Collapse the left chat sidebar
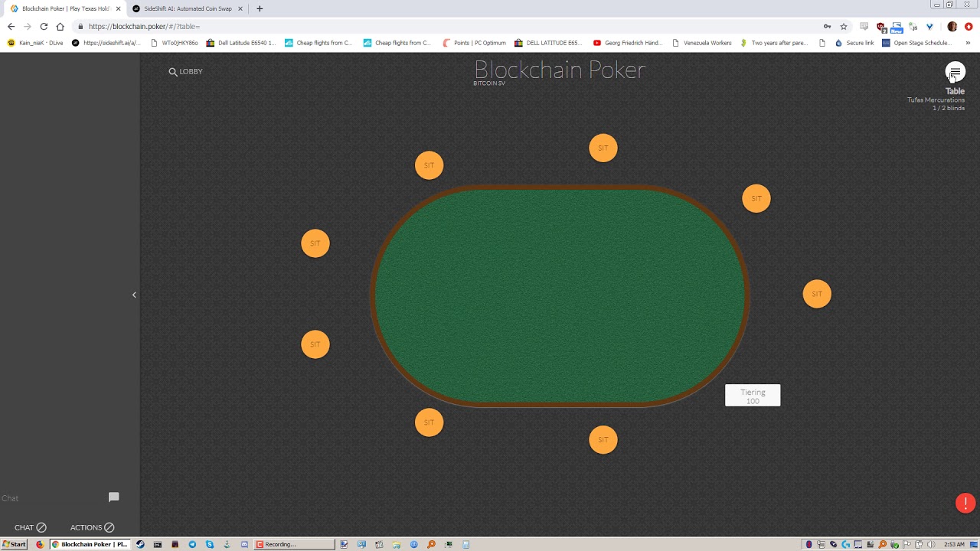 pyautogui.click(x=134, y=295)
